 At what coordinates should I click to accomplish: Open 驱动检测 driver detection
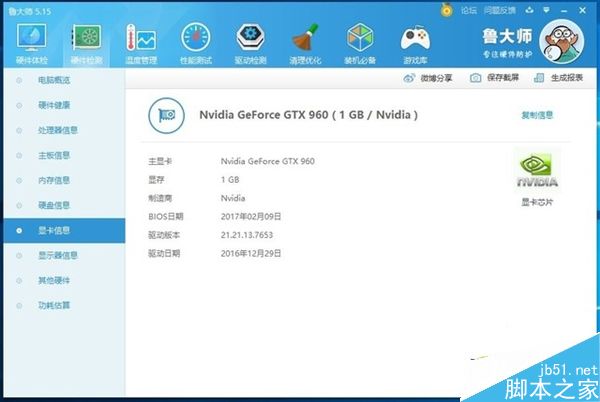[251, 44]
